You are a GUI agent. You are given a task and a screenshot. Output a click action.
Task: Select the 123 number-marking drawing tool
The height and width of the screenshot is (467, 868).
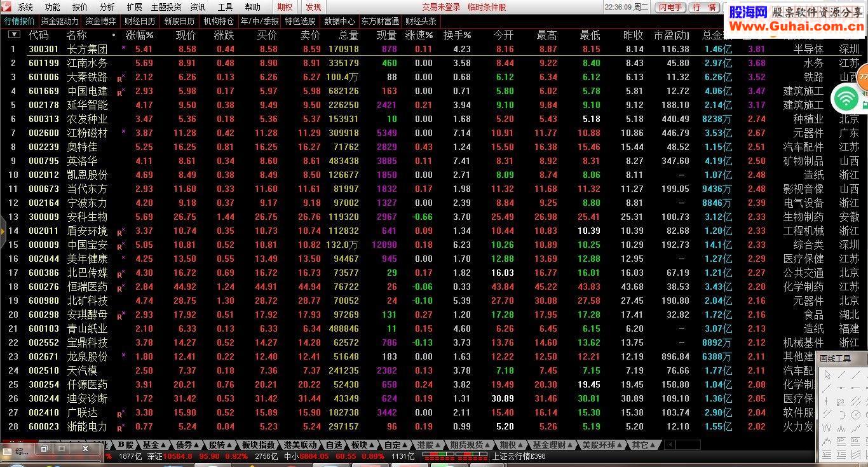click(841, 402)
